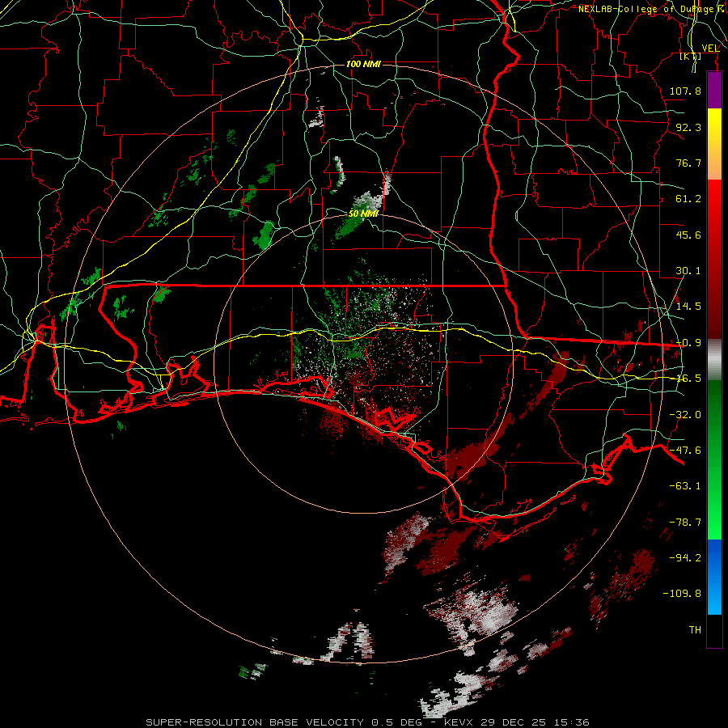
Task: Click the purple segment of the velocity legend
Action: pos(714,91)
